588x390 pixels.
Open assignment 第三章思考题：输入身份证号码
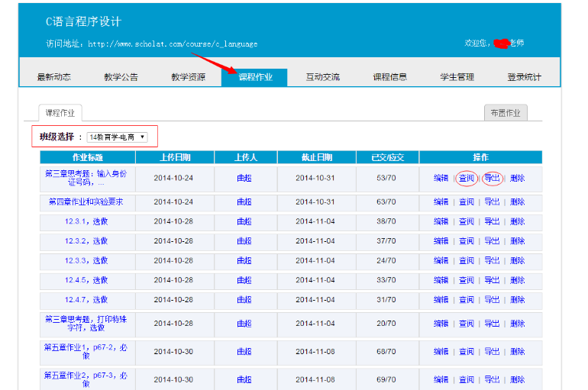pos(86,178)
